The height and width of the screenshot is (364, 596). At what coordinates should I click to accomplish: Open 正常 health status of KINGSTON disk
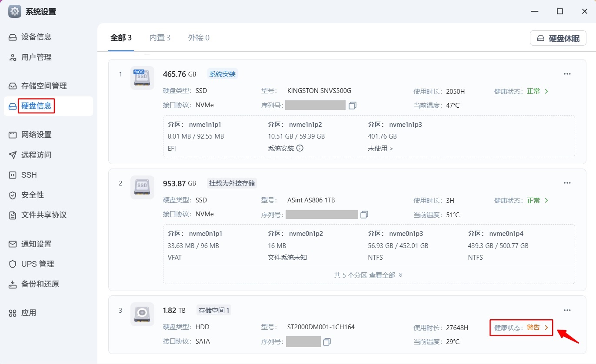click(x=537, y=91)
